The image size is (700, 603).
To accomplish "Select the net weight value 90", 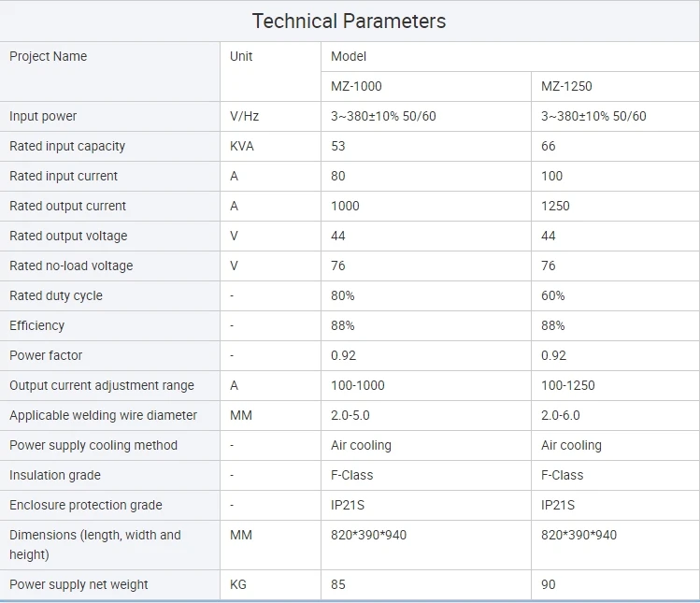I will coord(549,584).
